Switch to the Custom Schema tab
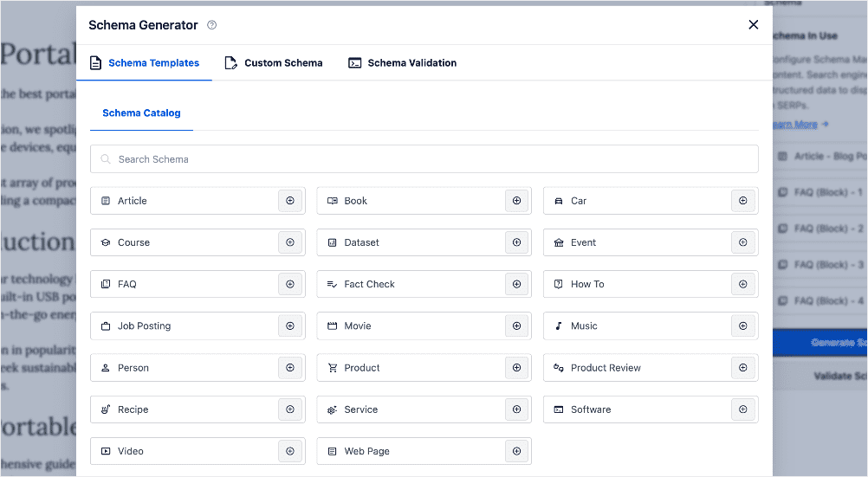Viewport: 868px width, 477px height. coord(274,63)
